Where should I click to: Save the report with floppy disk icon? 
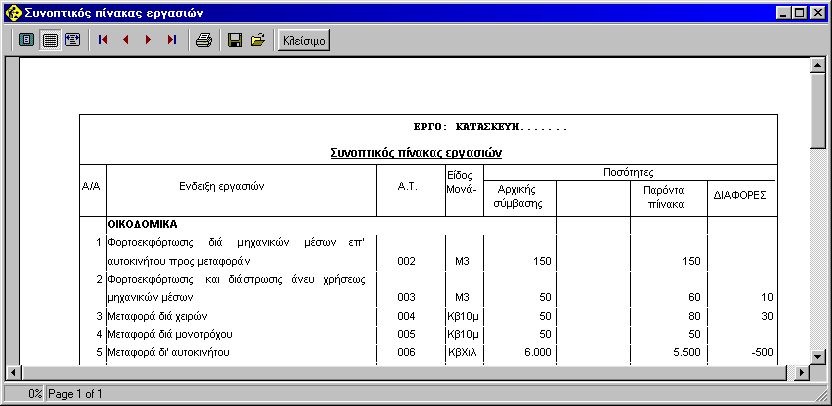click(x=235, y=40)
